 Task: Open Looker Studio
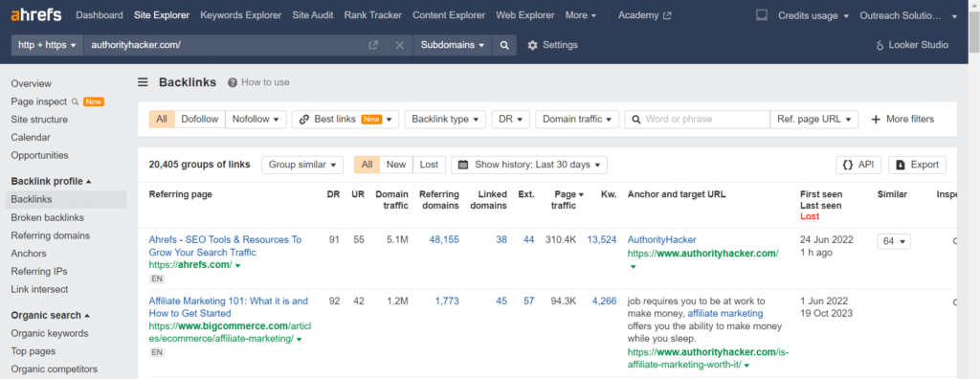912,45
